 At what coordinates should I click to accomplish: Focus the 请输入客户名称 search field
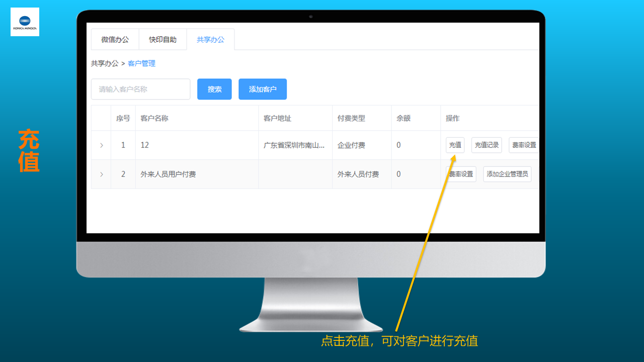click(x=140, y=89)
